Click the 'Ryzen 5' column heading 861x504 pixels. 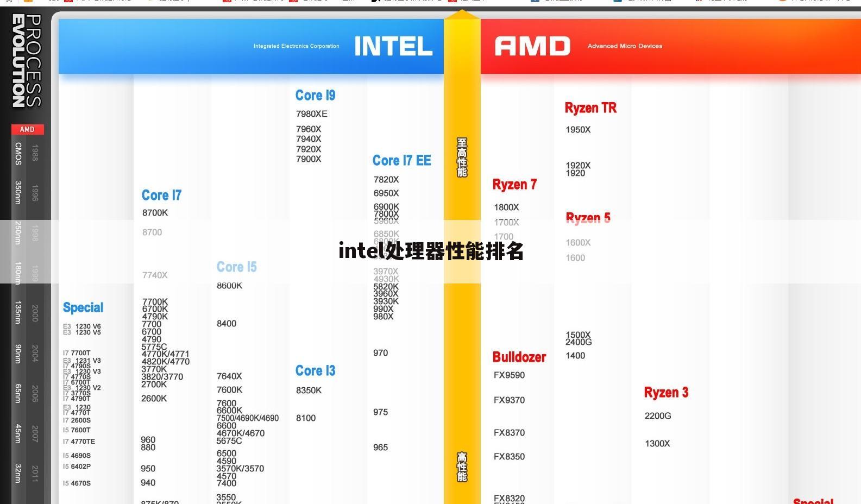tap(588, 218)
